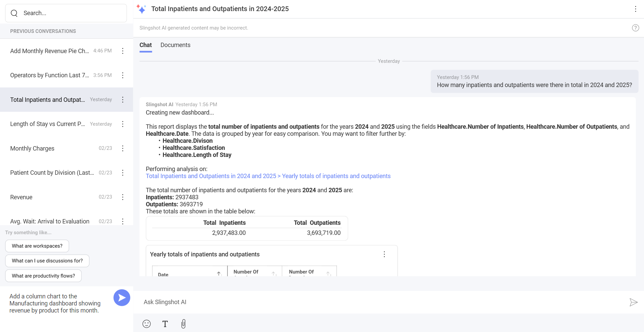Focus the Search conversations field
The image size is (644, 332).
66,13
